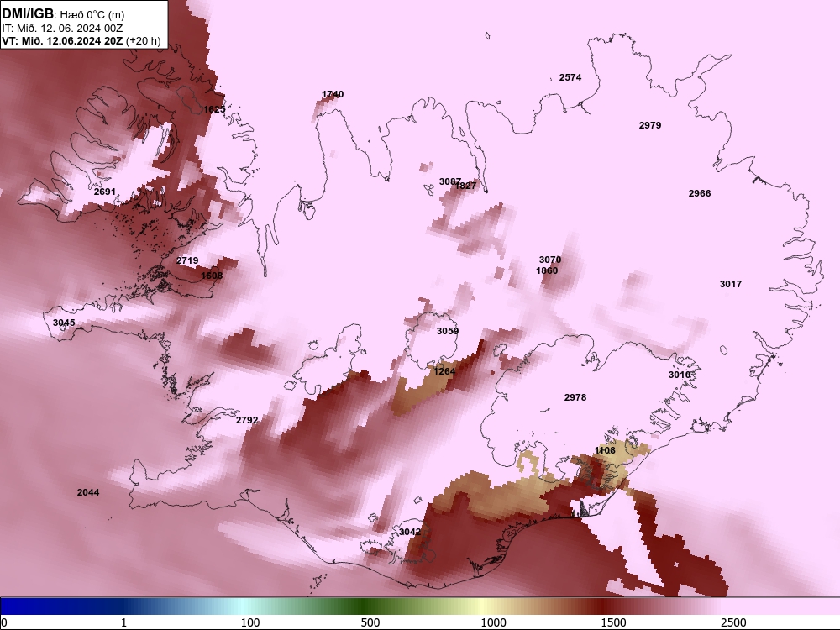The height and width of the screenshot is (630, 840).
Task: Click the 1625 height value
Action: coord(214,109)
